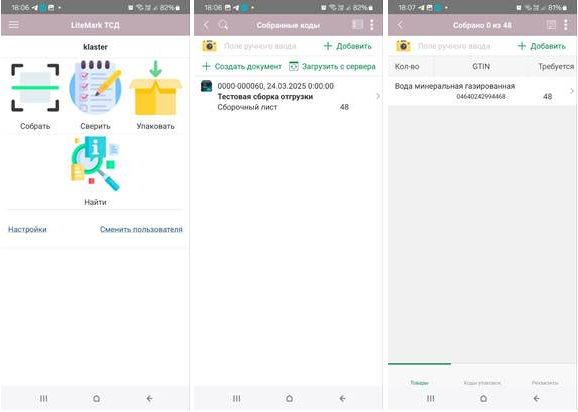Go back from Собрано 0 из 48 screen

(x=400, y=25)
